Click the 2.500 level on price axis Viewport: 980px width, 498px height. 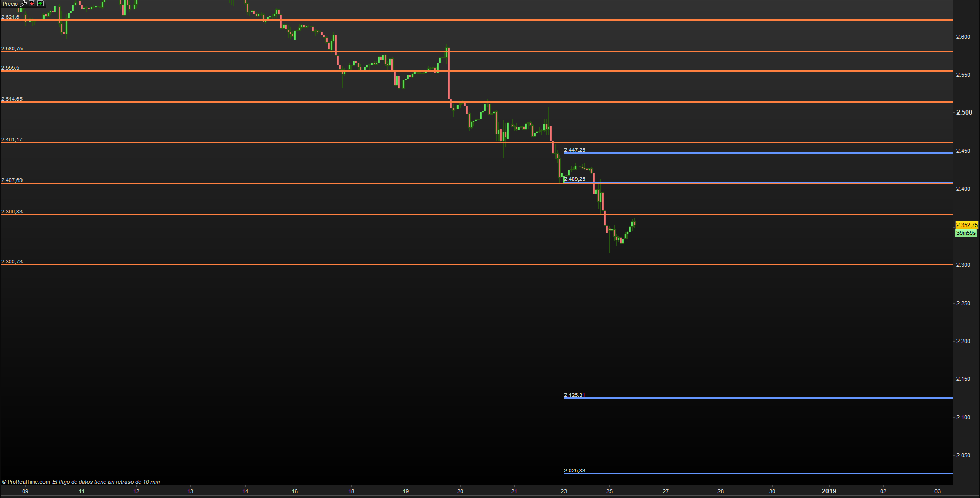click(x=964, y=112)
